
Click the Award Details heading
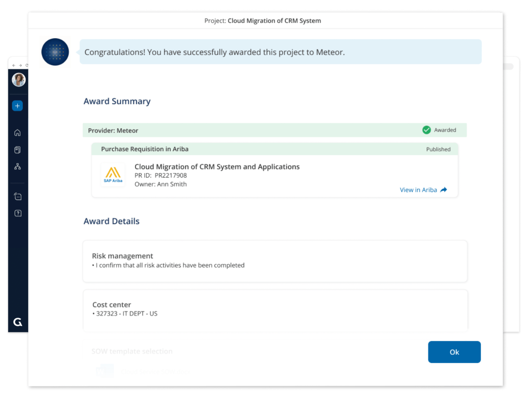click(111, 221)
